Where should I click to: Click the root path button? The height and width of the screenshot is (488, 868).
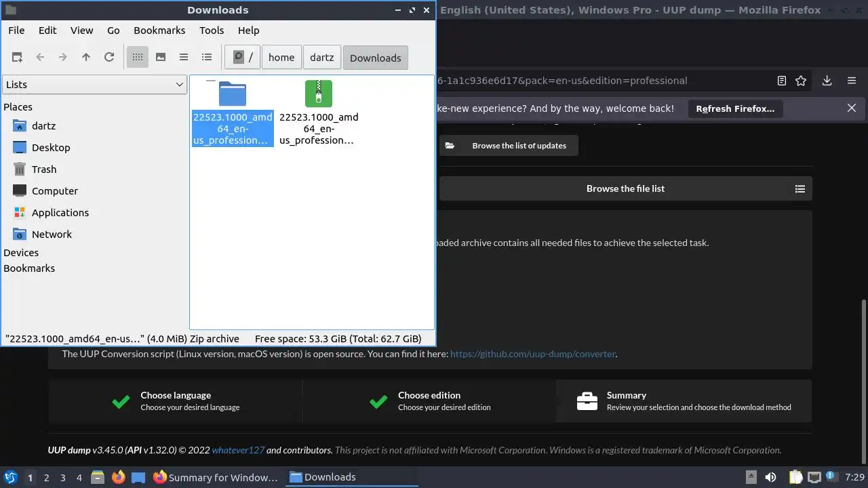tap(243, 58)
